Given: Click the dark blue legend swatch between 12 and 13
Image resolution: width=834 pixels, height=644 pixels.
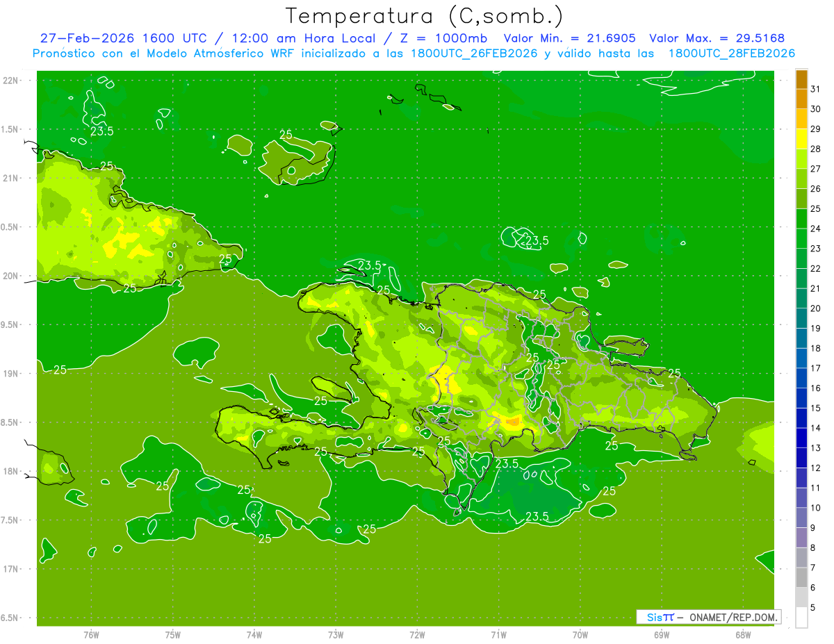Looking at the screenshot, I should [x=801, y=458].
